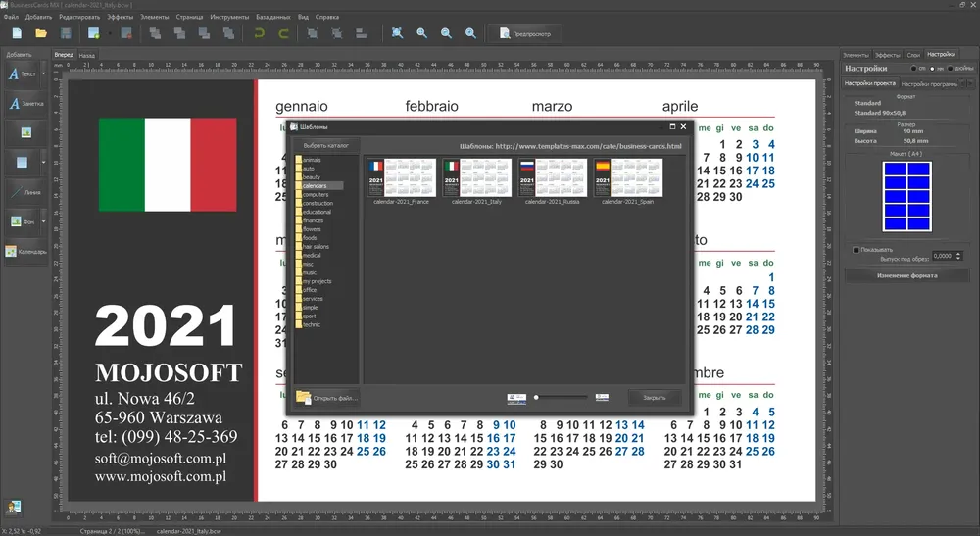
Task: Enable the Показывать checkbox
Action: [x=857, y=250]
